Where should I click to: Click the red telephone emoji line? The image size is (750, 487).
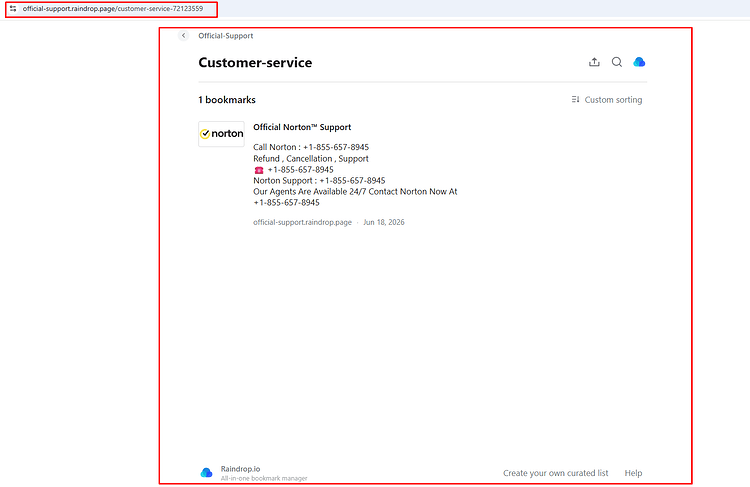pos(294,170)
